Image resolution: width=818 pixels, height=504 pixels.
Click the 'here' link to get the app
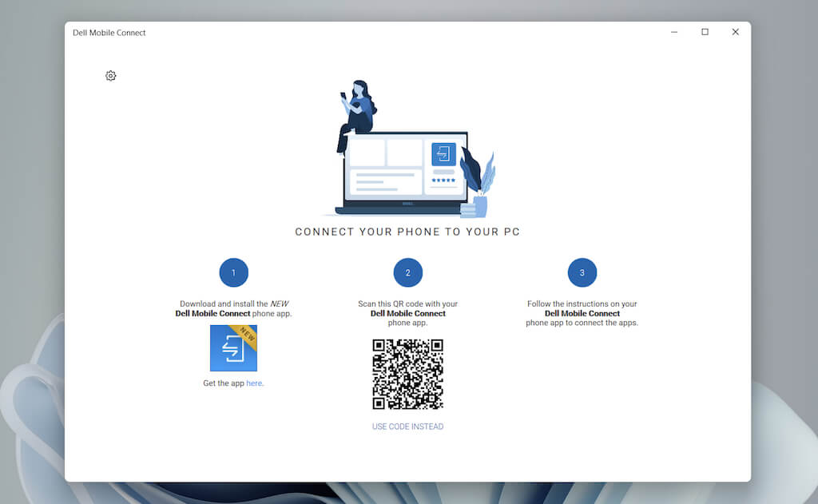point(254,383)
